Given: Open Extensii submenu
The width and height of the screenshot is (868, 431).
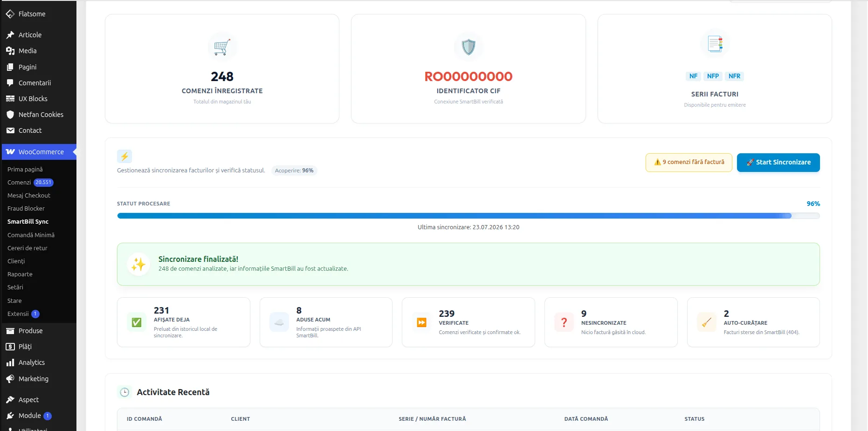Looking at the screenshot, I should [x=18, y=314].
